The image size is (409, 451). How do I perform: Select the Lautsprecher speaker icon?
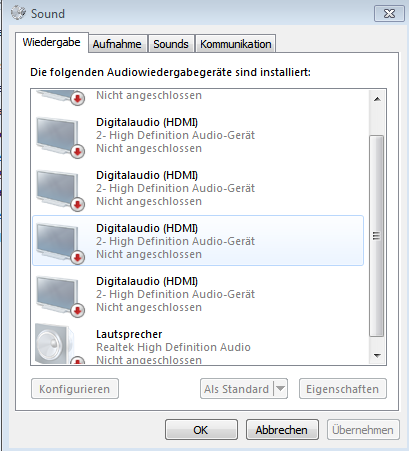pos(59,343)
